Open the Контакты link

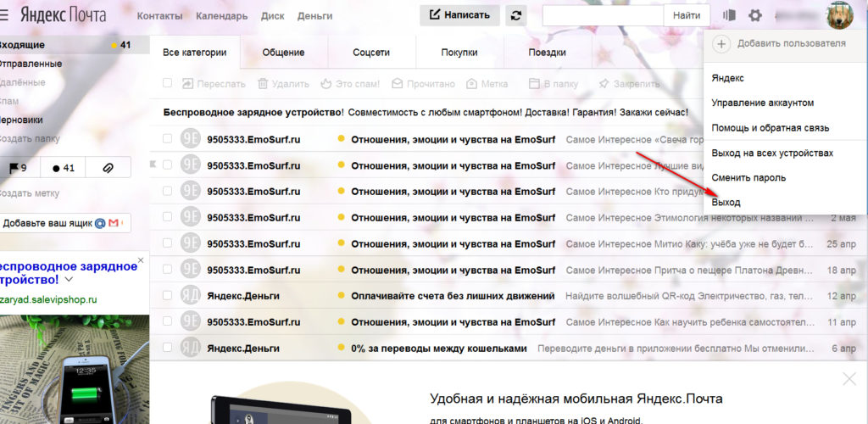(x=159, y=16)
